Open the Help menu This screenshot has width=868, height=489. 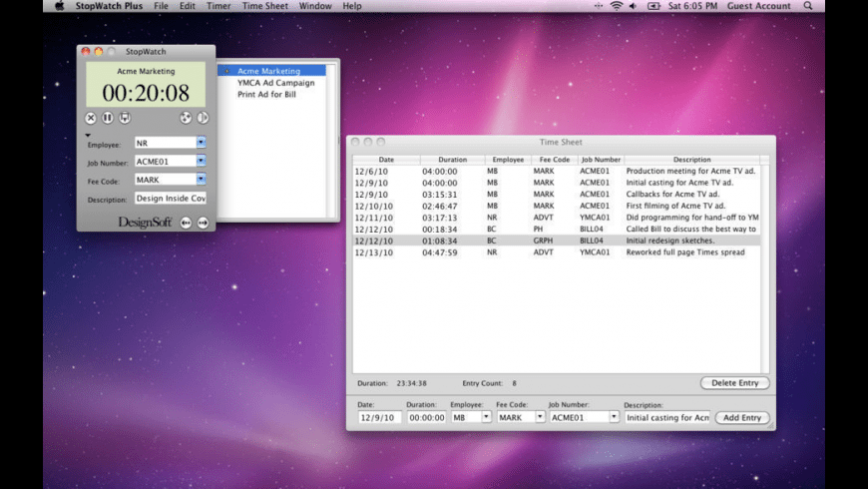pos(352,6)
